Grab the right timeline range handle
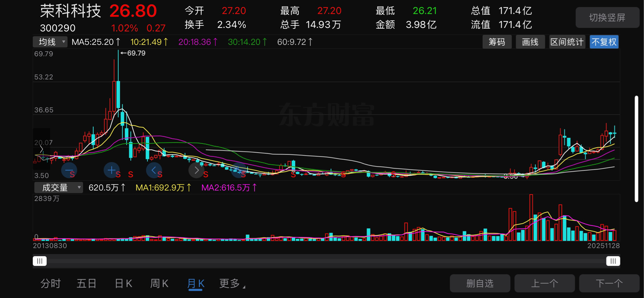The height and width of the screenshot is (298, 644). pyautogui.click(x=613, y=261)
